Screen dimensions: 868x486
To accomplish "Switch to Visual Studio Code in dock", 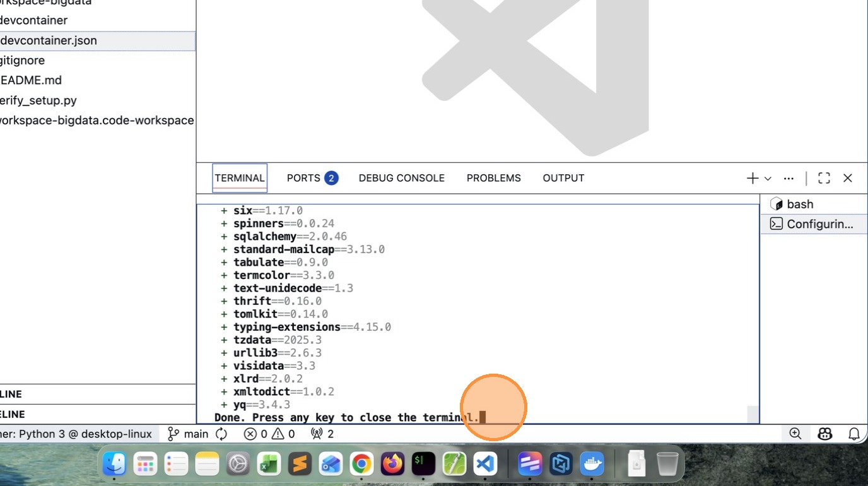I will click(x=485, y=465).
